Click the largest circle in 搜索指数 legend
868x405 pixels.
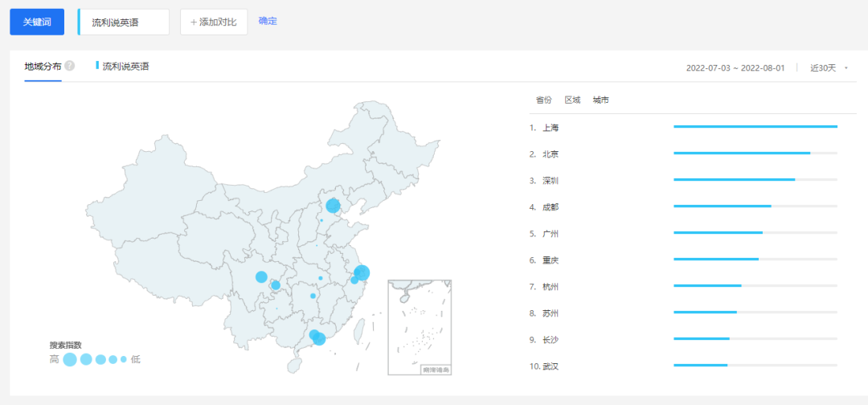(70, 359)
